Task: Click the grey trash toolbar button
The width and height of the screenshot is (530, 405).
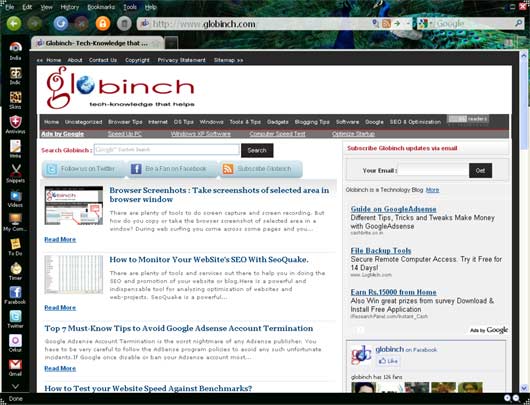Action: [x=124, y=24]
